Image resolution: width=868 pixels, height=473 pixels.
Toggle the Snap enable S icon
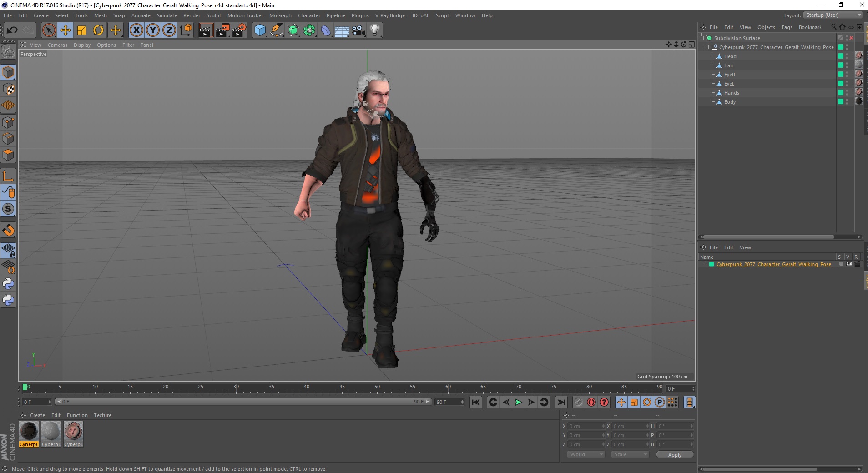click(8, 209)
